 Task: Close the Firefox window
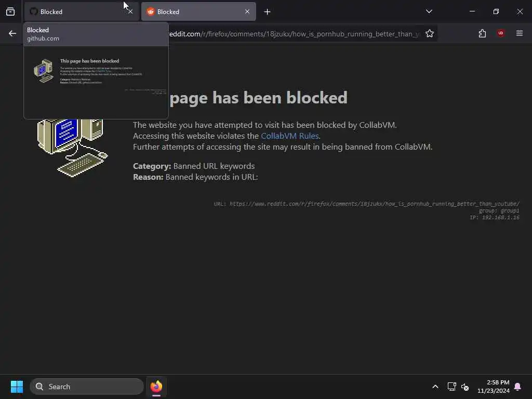pyautogui.click(x=520, y=11)
